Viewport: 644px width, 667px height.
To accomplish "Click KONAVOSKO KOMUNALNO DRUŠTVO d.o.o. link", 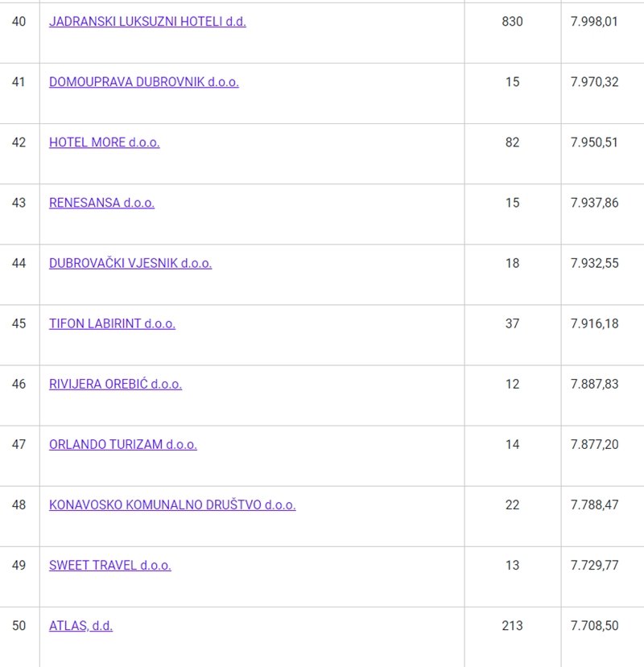I will click(x=172, y=504).
